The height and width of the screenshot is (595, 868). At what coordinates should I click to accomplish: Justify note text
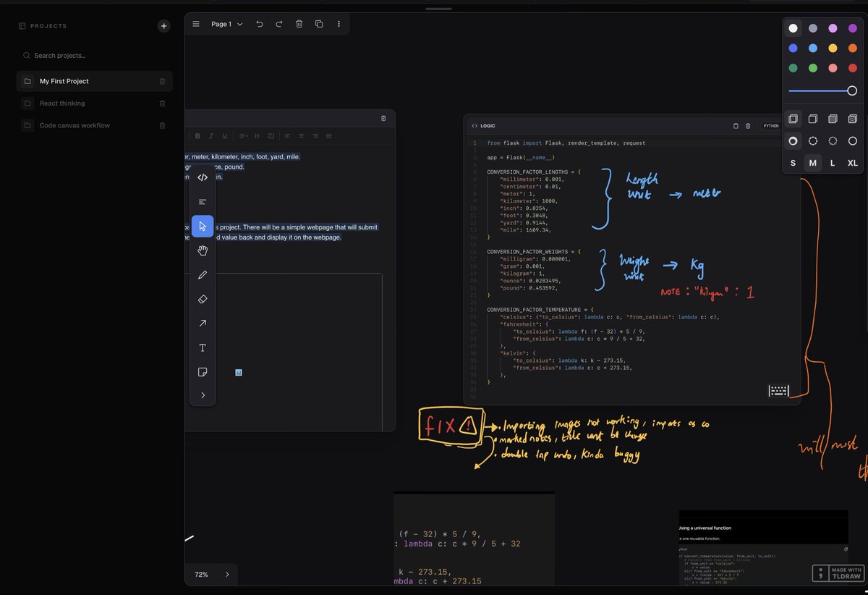pyautogui.click(x=329, y=136)
